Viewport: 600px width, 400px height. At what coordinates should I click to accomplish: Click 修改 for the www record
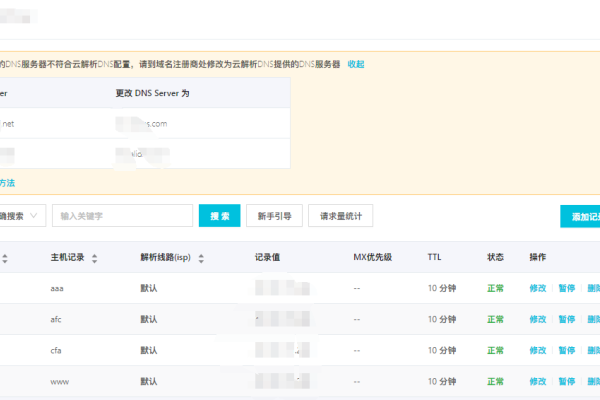[538, 381]
